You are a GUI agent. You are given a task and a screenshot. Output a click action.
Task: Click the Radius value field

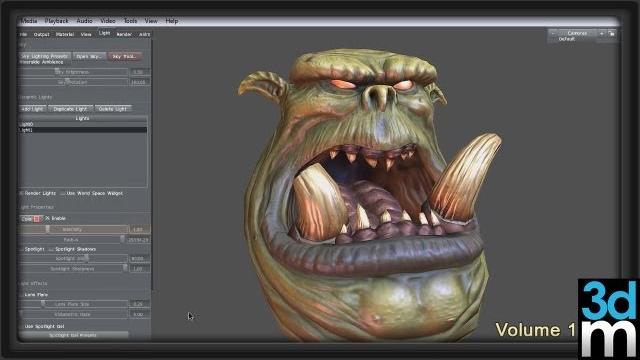139,240
